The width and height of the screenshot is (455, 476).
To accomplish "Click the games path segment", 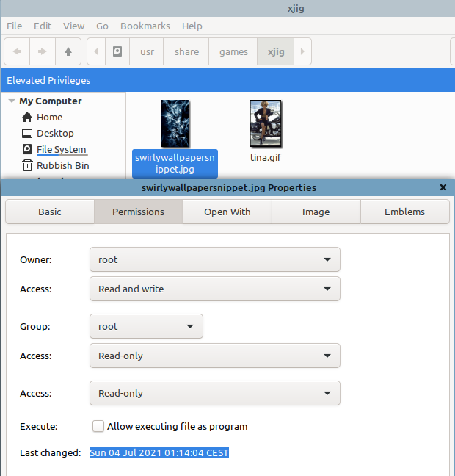I will [233, 52].
